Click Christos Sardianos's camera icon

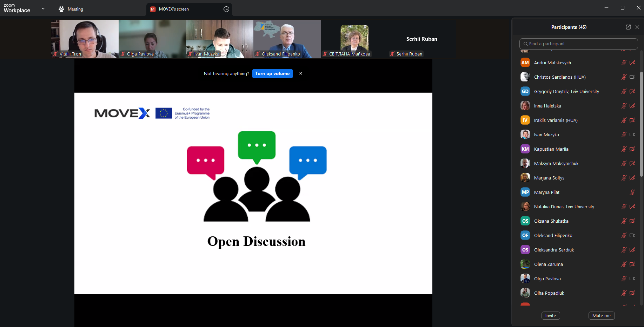point(632,77)
